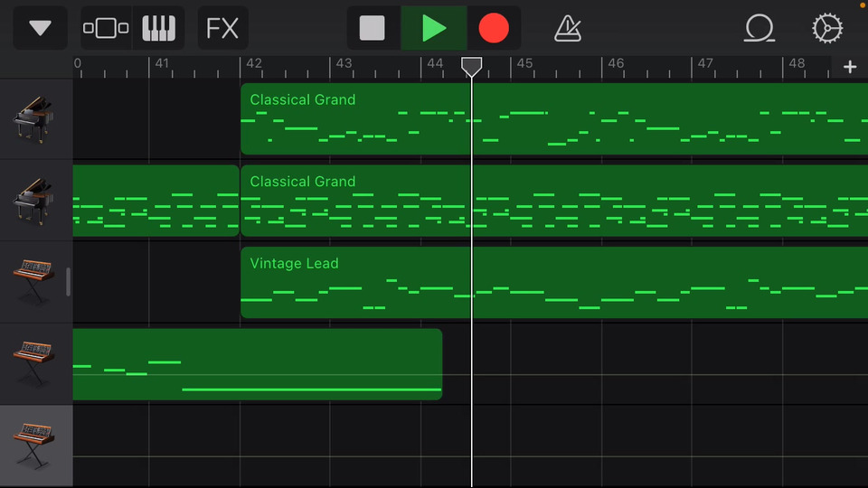
Task: Tap bar 46 on the ruler
Action: 616,63
